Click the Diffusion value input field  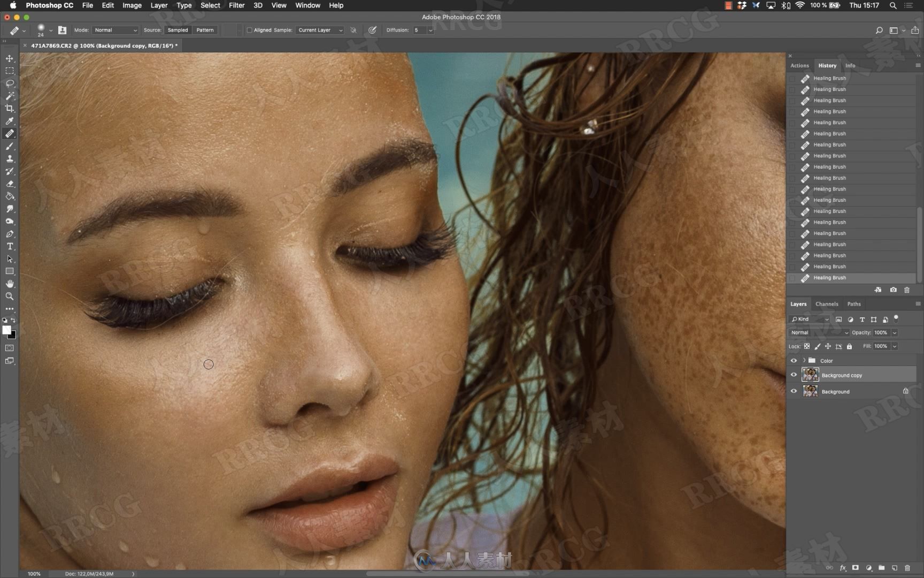point(419,30)
